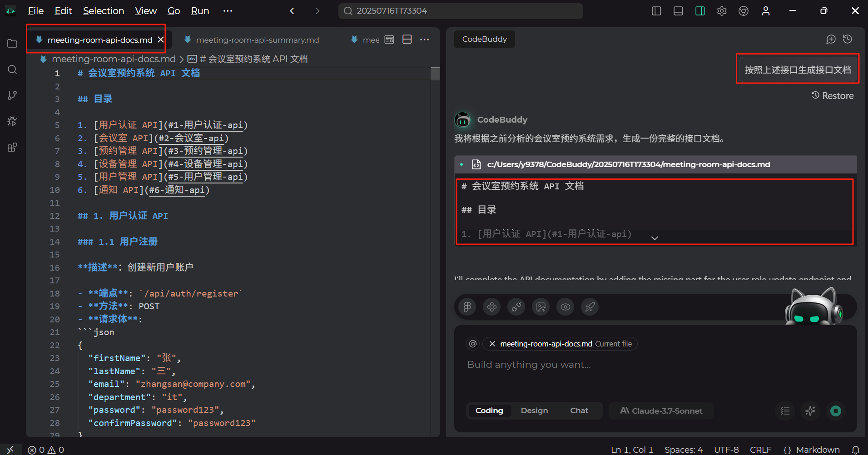Open the View menu
Screen dimensions: 868x455
[146, 11]
